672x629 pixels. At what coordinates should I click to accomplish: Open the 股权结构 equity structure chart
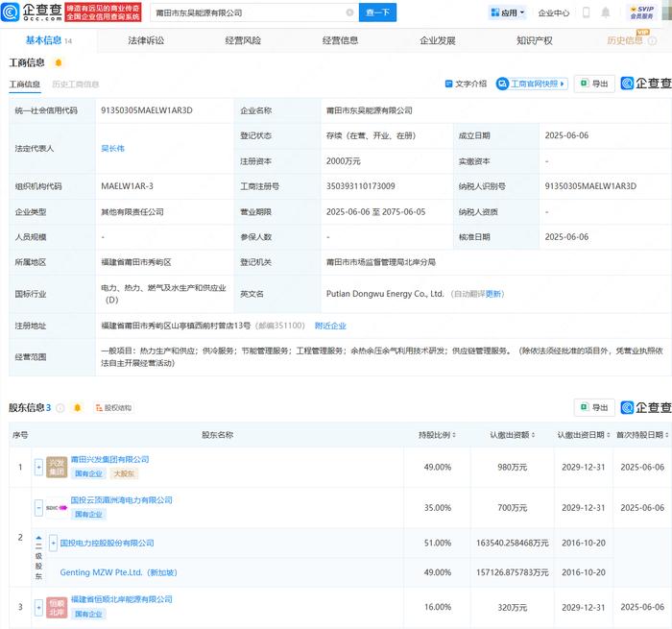(113, 408)
